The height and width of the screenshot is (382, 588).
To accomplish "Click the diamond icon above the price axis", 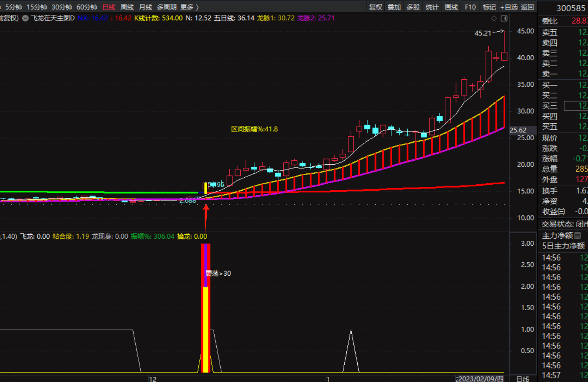I will (x=494, y=18).
